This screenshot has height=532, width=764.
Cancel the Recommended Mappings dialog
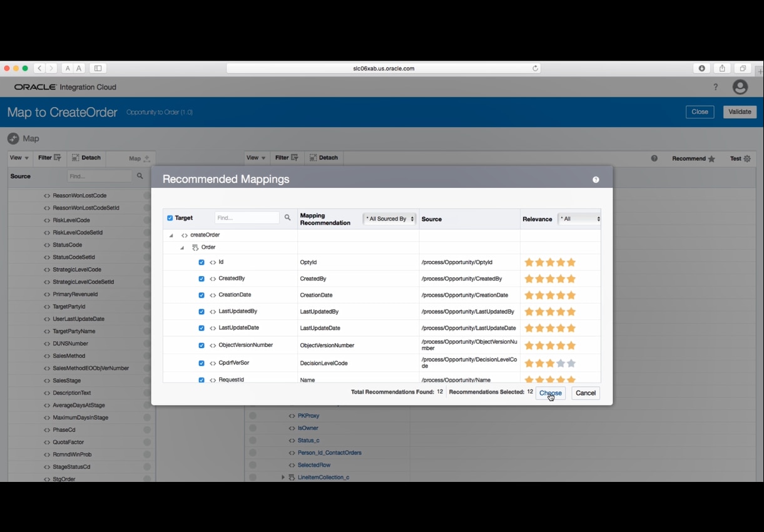586,393
